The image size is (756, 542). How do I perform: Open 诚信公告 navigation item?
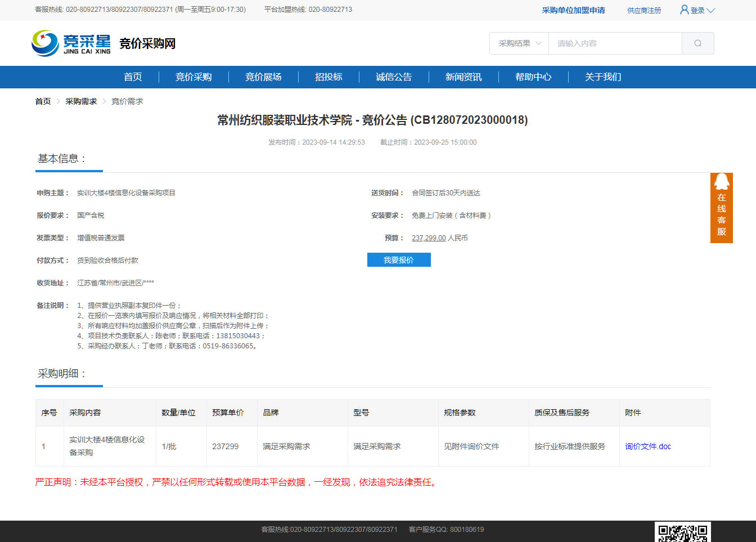tap(394, 77)
